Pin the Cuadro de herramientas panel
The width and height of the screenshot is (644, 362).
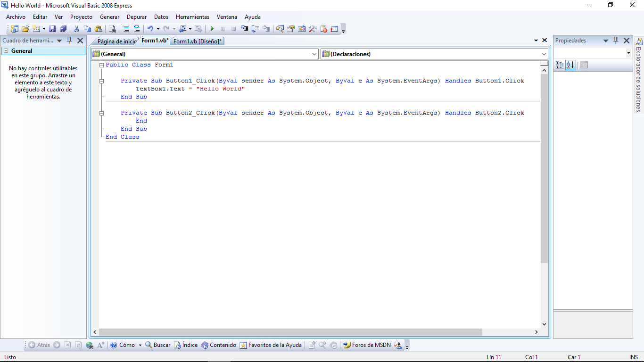tap(69, 41)
